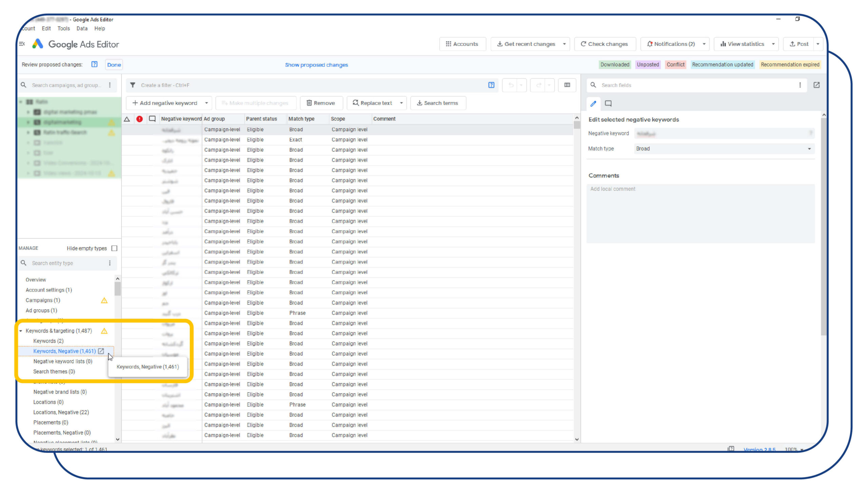Screen dimensions: 868x491
Task: Sort by red error column header
Action: pyautogui.click(x=139, y=119)
